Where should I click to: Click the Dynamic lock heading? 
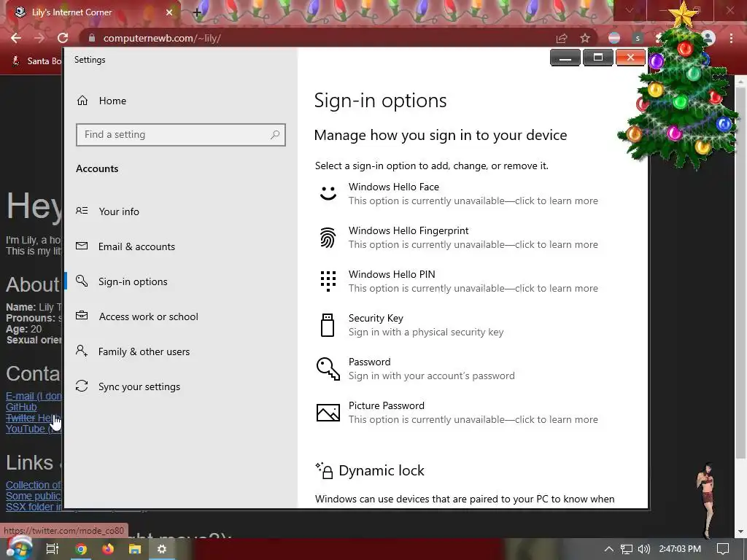pos(381,470)
